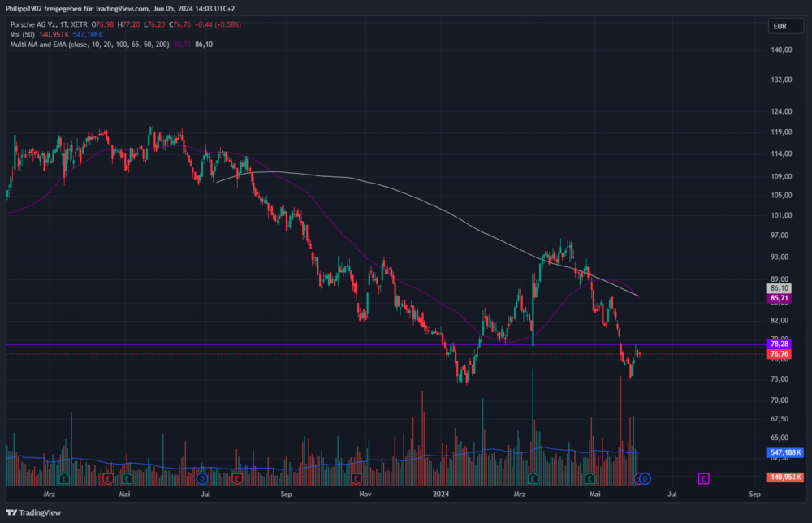Open the red earnings marker near Nov 2023
Screen dimensions: 812x523
point(356,478)
